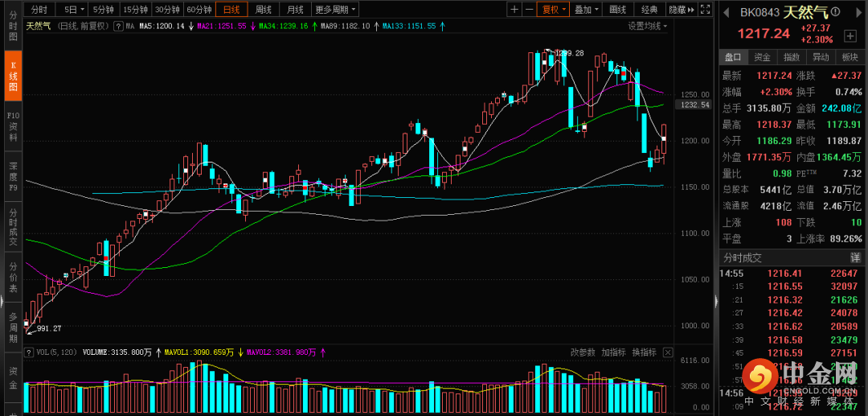Open 详 details of 分时成交

point(854,257)
